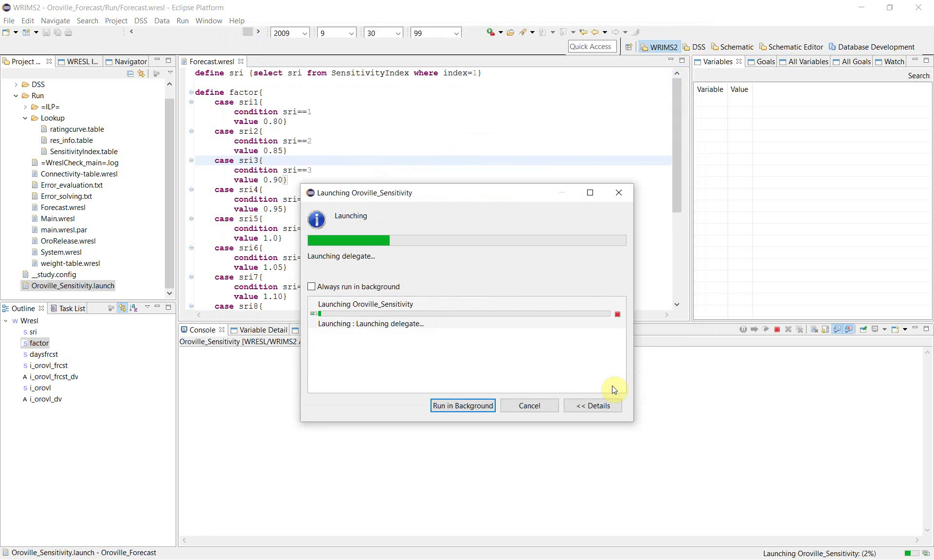
Task: Toggle Scroll Lock icon in Console toolbar
Action: [826, 330]
